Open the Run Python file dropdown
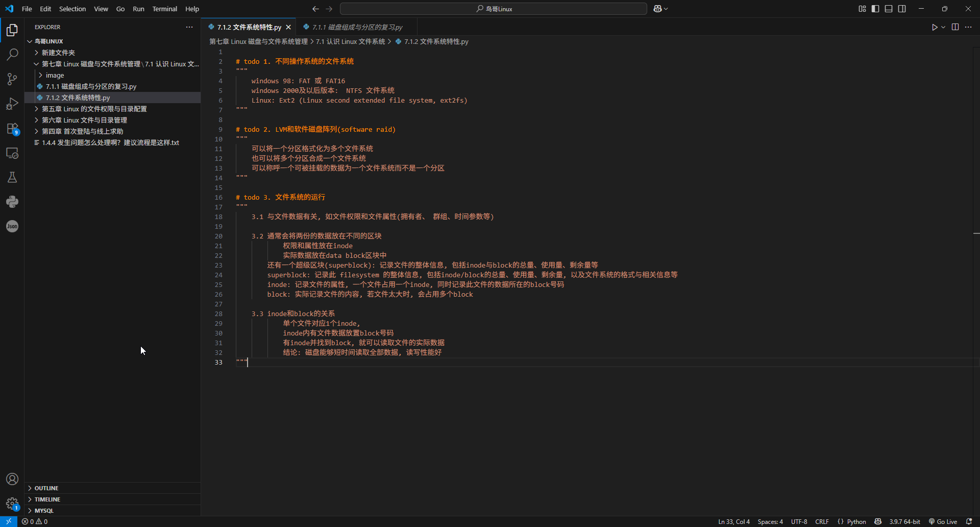This screenshot has width=980, height=527. [x=943, y=27]
